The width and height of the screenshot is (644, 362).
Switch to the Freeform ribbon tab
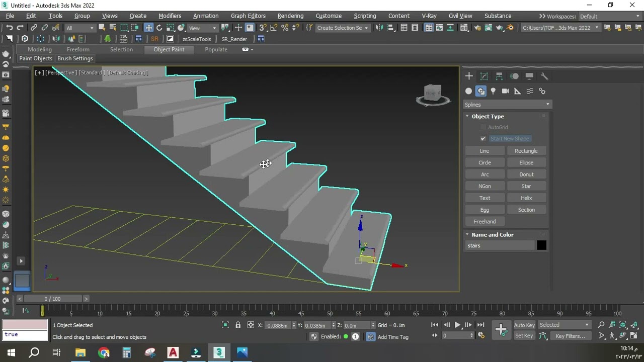[x=78, y=49]
